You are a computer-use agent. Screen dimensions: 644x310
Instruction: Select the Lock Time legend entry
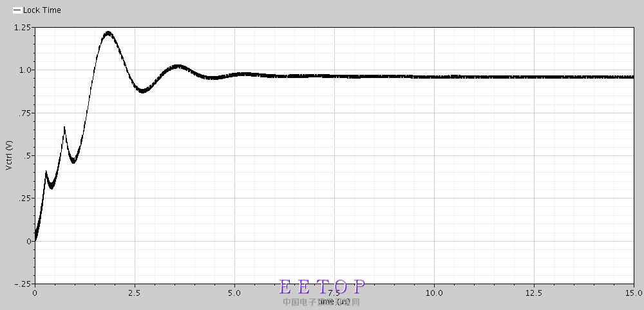click(x=37, y=10)
